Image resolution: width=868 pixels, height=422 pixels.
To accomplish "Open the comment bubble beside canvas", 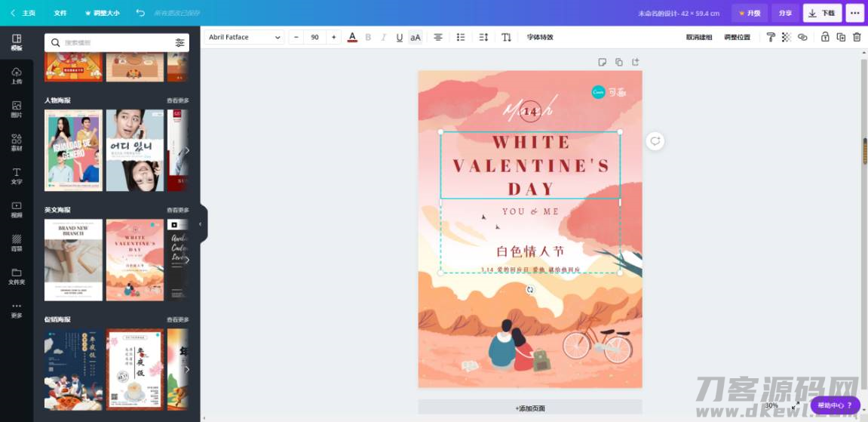I will (655, 140).
